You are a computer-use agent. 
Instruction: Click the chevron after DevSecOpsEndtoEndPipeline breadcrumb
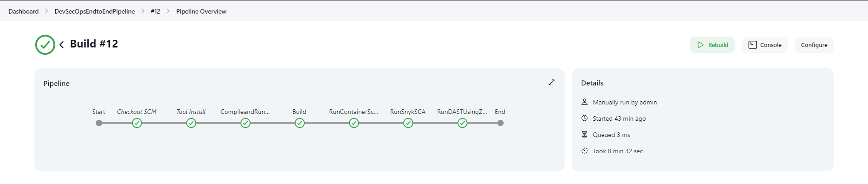point(143,11)
